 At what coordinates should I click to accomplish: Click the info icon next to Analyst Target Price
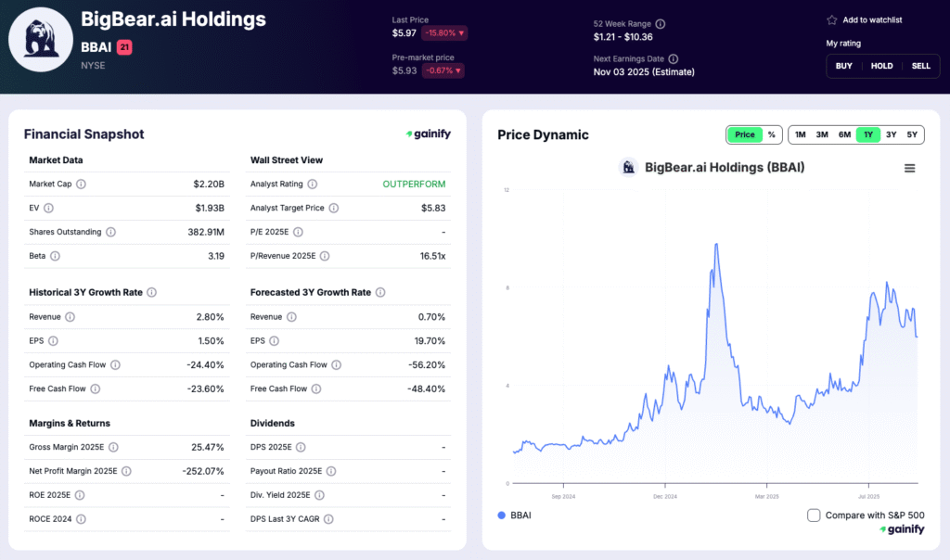coord(334,209)
